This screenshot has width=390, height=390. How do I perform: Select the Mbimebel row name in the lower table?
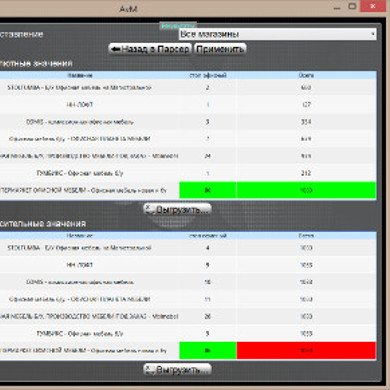pos(89,316)
